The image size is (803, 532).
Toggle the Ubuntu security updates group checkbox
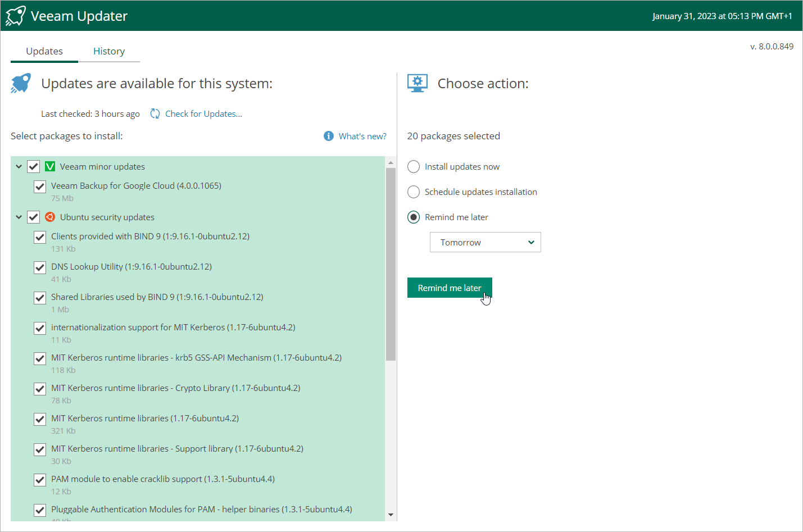pos(34,217)
